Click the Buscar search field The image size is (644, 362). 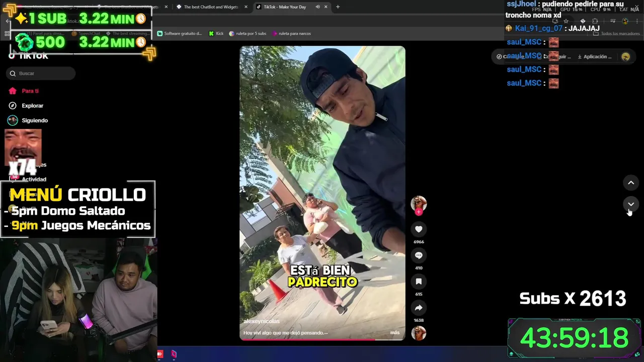click(x=41, y=73)
